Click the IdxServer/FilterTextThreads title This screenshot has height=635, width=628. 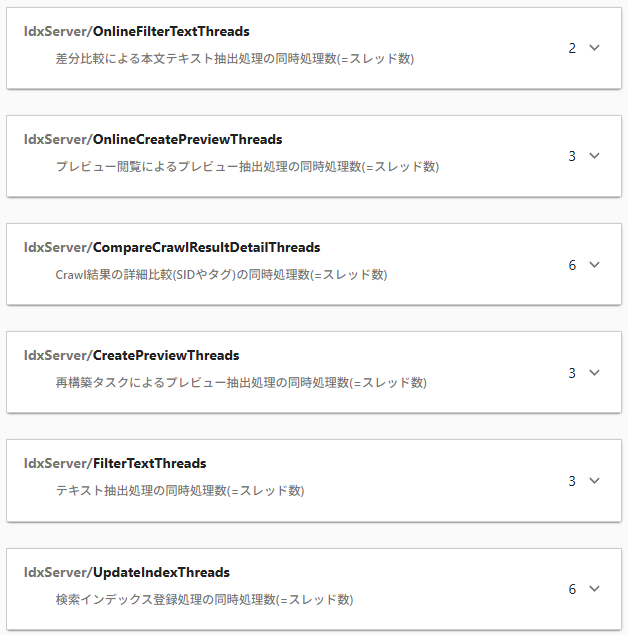(x=115, y=463)
